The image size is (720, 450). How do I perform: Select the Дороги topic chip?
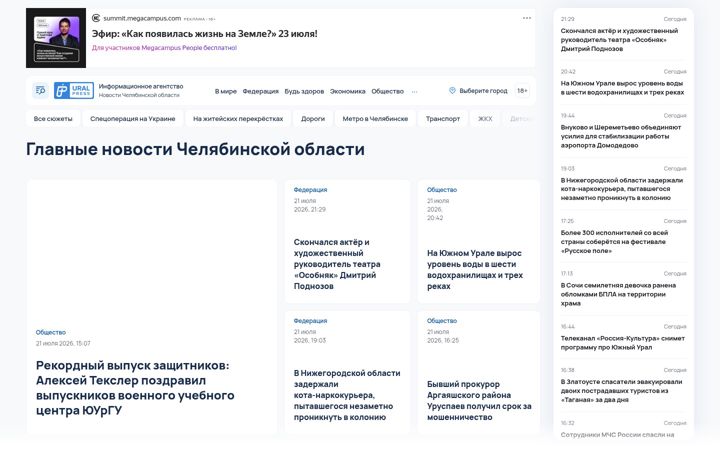pyautogui.click(x=313, y=118)
